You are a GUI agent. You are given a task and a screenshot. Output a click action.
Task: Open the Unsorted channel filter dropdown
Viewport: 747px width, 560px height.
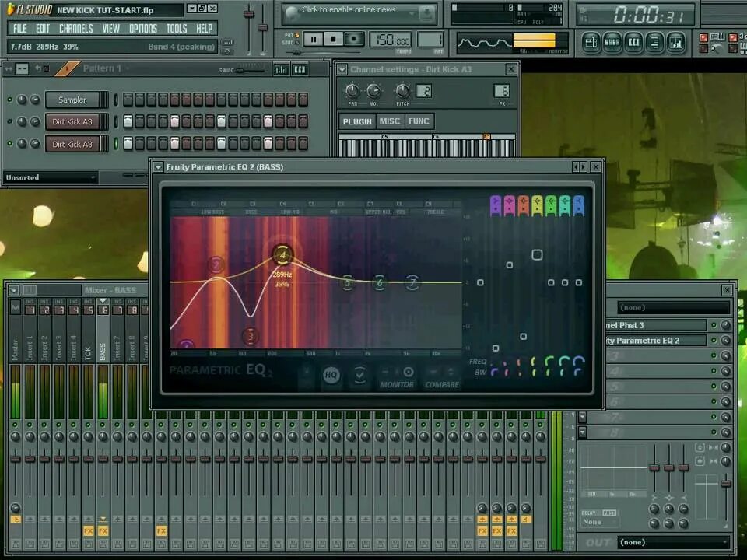click(51, 177)
